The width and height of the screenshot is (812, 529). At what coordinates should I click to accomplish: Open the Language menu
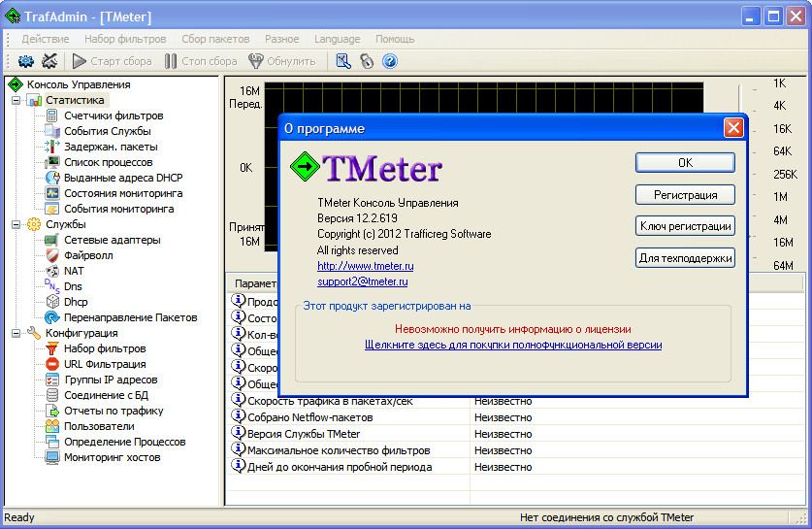(x=338, y=39)
